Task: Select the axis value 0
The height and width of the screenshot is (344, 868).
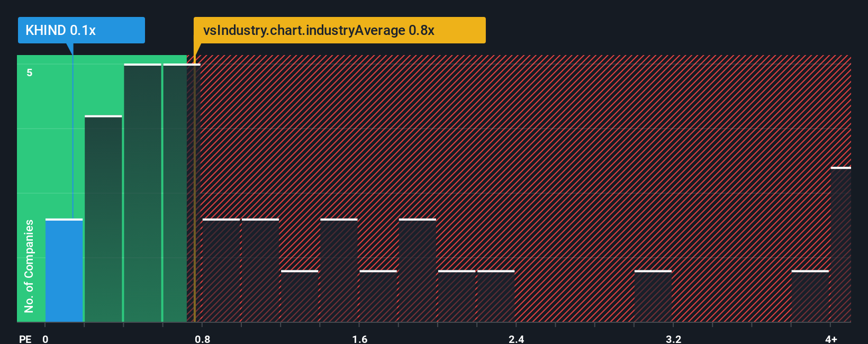Action: coord(46,339)
